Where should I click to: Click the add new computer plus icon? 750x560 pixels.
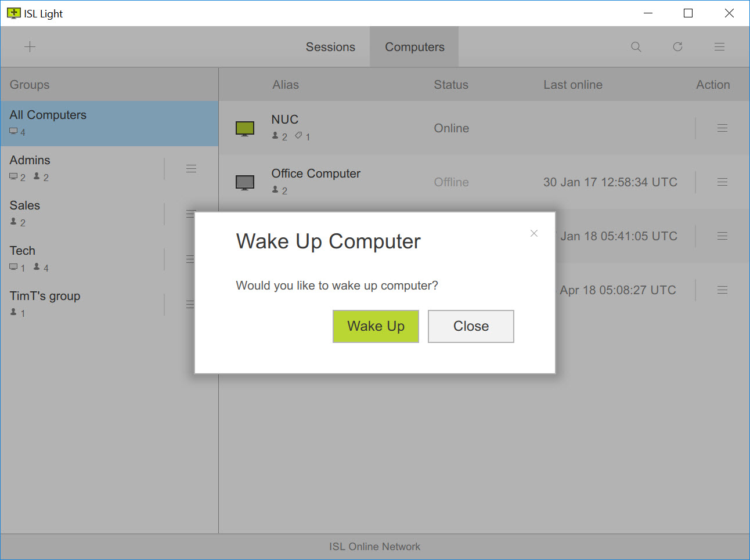(30, 46)
